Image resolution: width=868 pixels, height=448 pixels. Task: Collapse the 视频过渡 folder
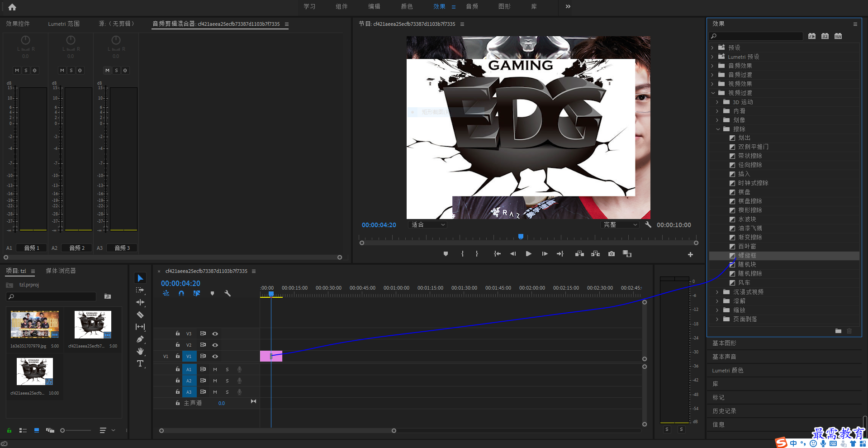coord(713,93)
